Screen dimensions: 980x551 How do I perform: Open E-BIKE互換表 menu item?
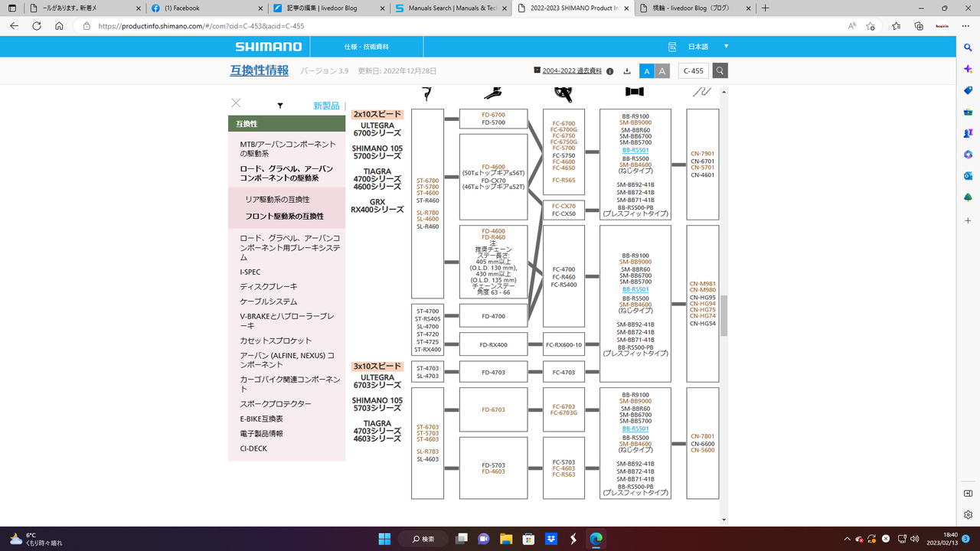pyautogui.click(x=261, y=419)
